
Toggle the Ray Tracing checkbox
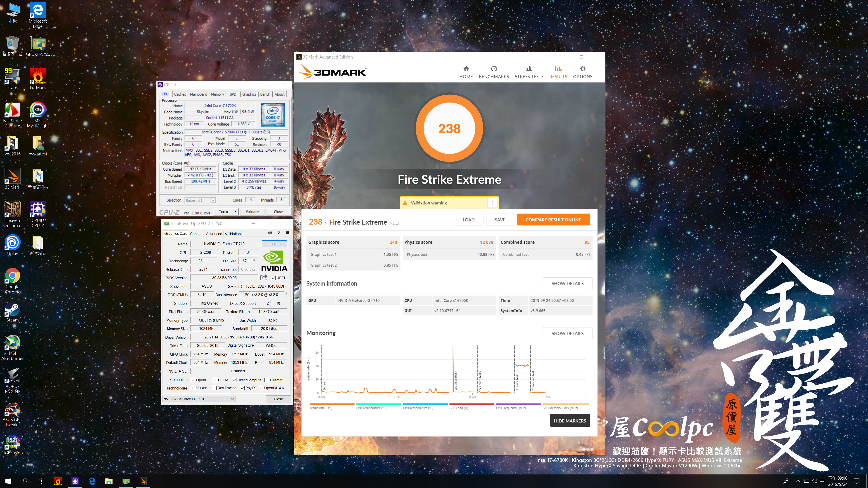(x=214, y=388)
